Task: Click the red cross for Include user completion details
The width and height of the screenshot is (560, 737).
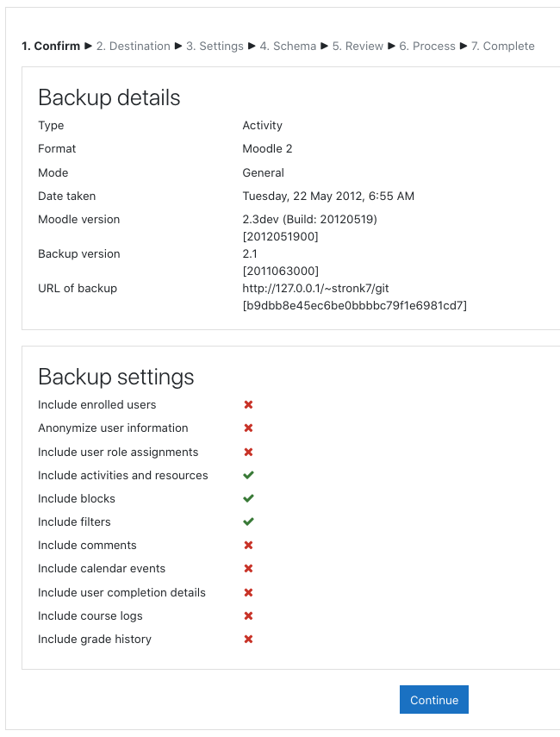Action: click(x=248, y=592)
